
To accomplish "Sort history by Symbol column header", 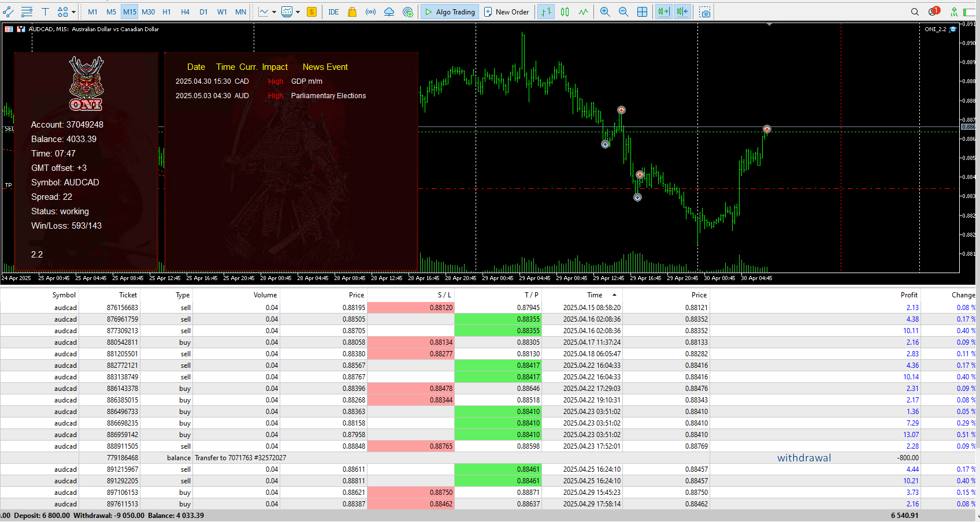I will 64,295.
